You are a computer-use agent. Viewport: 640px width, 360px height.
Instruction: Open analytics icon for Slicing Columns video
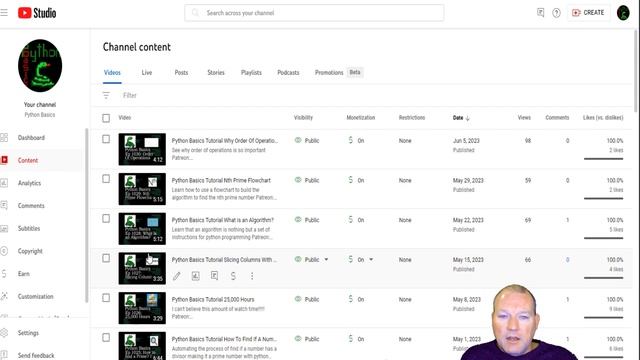point(196,276)
